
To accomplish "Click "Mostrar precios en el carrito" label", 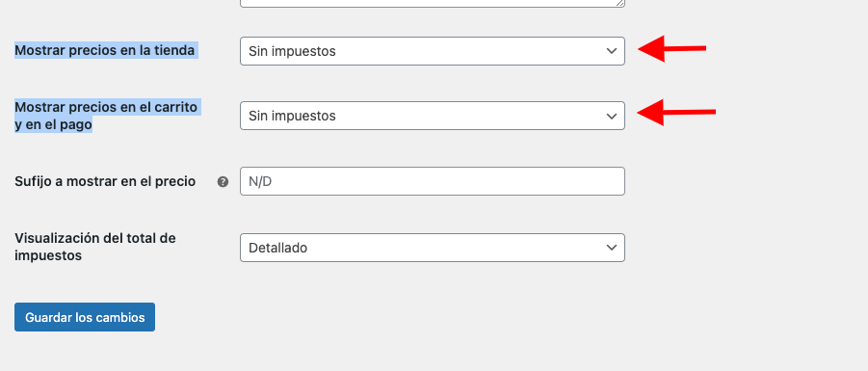I will pyautogui.click(x=106, y=107).
